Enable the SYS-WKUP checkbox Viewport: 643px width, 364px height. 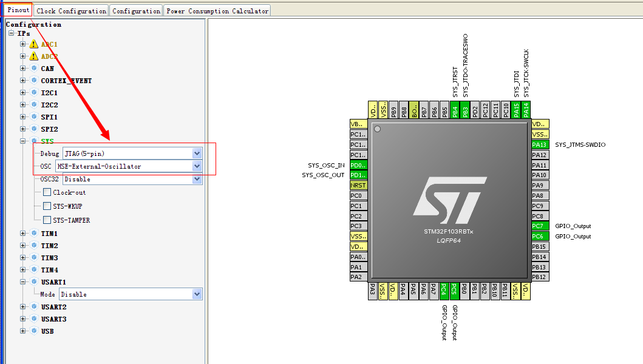pos(47,206)
